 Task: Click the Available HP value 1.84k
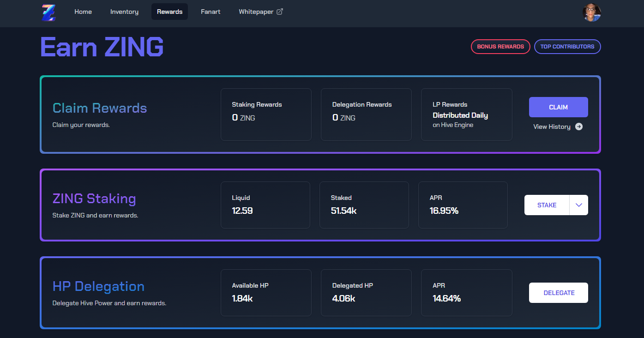tap(242, 299)
